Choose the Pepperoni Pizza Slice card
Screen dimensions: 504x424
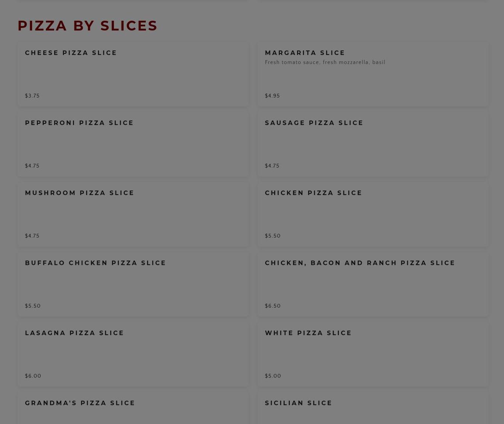133,144
